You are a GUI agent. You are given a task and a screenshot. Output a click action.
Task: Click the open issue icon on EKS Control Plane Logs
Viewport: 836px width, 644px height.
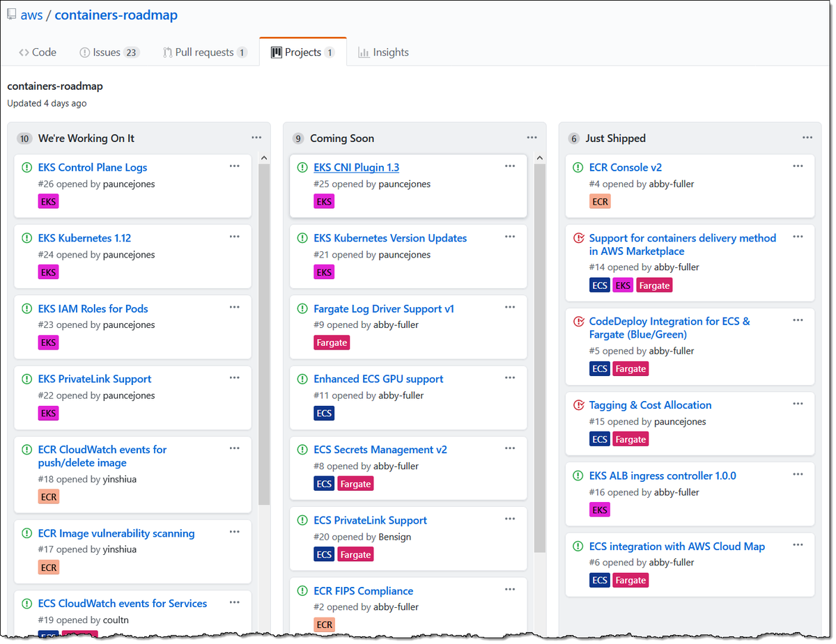click(x=26, y=167)
